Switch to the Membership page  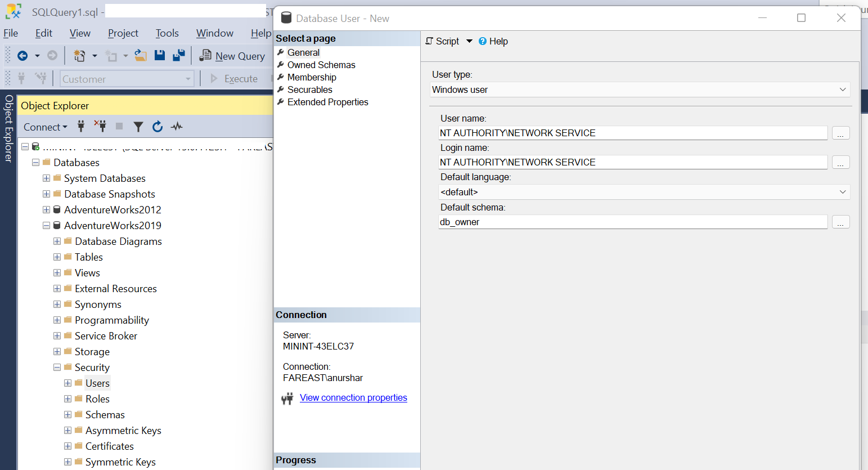pyautogui.click(x=312, y=77)
